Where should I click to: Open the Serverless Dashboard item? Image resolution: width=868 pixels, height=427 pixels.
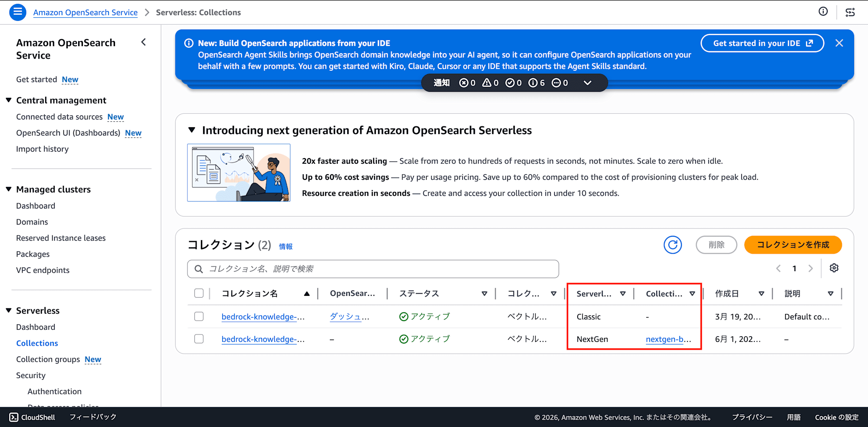pos(36,327)
